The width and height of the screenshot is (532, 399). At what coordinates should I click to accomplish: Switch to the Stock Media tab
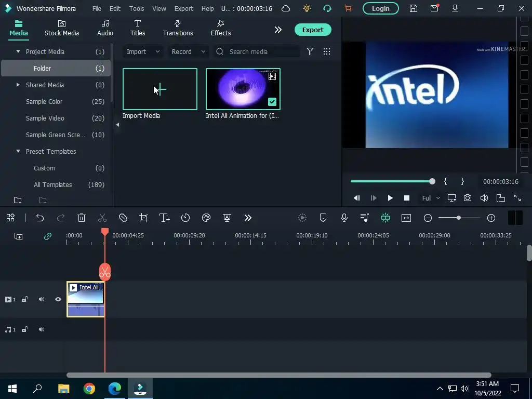click(x=62, y=28)
